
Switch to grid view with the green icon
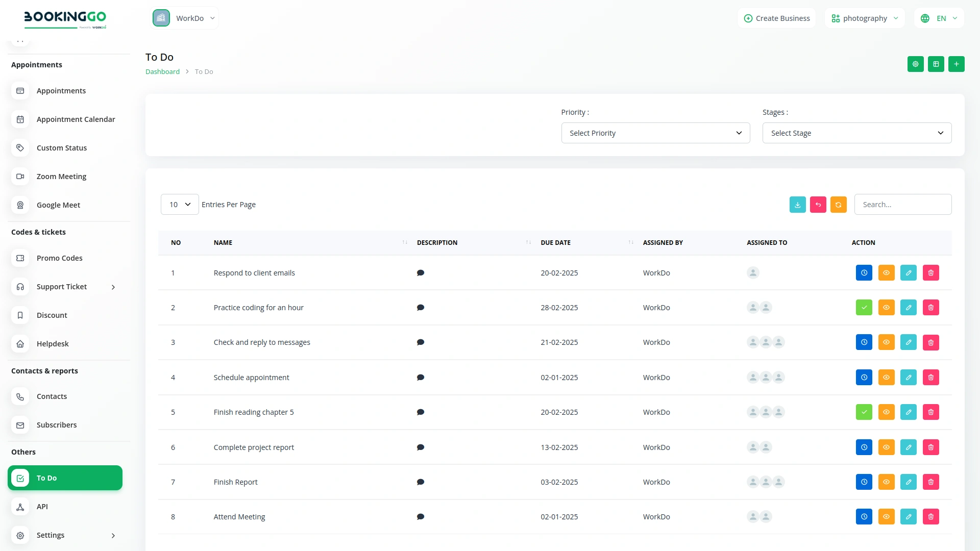pos(936,64)
